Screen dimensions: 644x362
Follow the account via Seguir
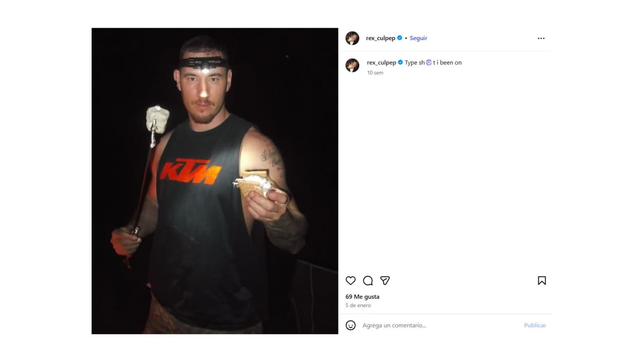(418, 38)
